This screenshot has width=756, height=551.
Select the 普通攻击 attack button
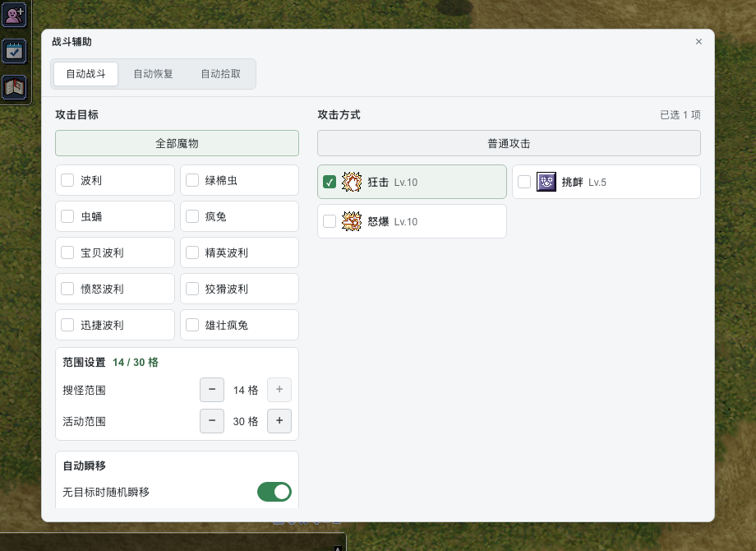509,143
